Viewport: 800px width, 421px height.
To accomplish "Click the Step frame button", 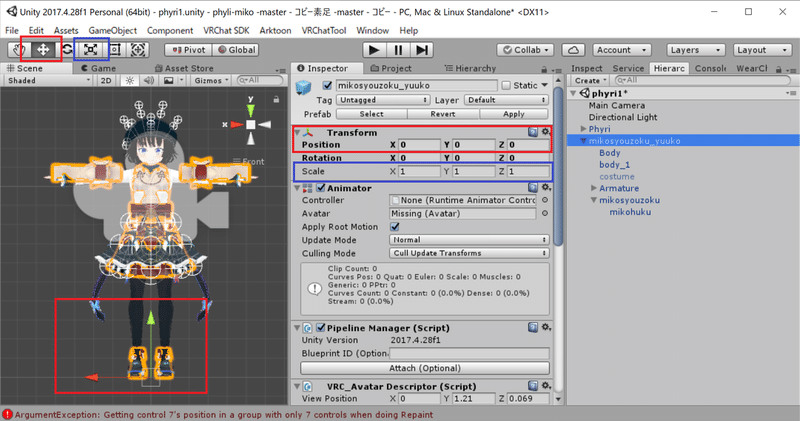I will click(421, 49).
